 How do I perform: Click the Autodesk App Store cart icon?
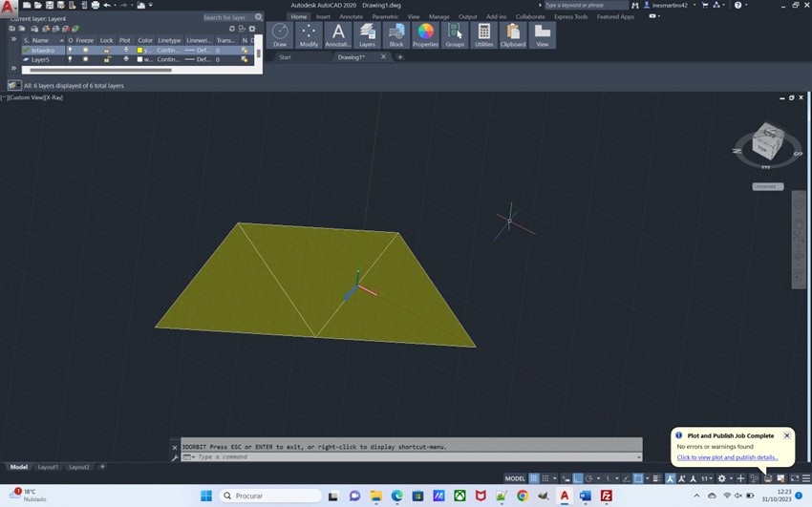coord(705,5)
